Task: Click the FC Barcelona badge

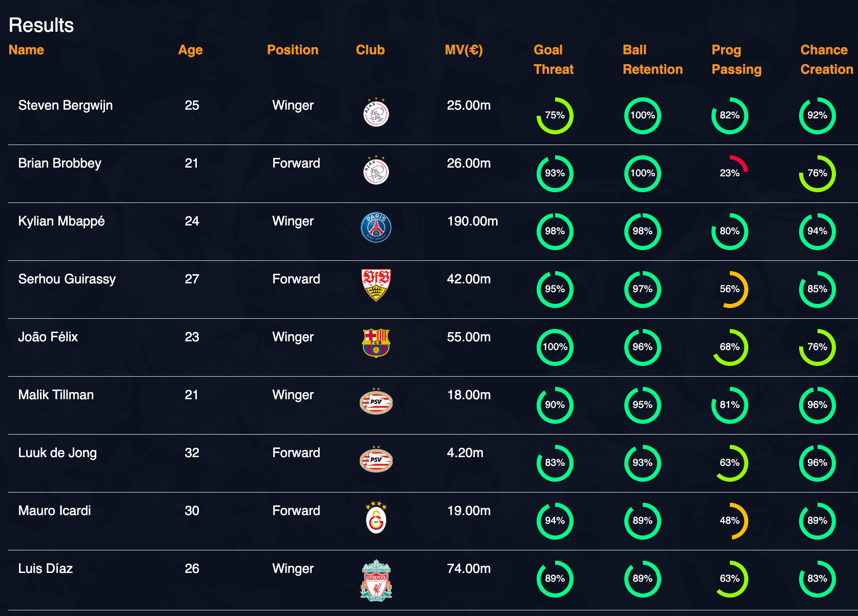Action: coord(376,343)
